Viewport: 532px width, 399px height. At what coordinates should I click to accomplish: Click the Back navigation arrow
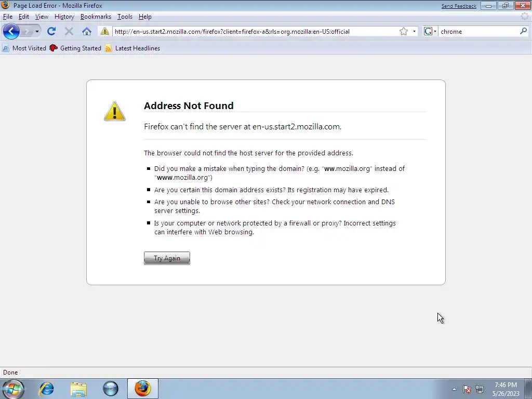click(x=11, y=32)
